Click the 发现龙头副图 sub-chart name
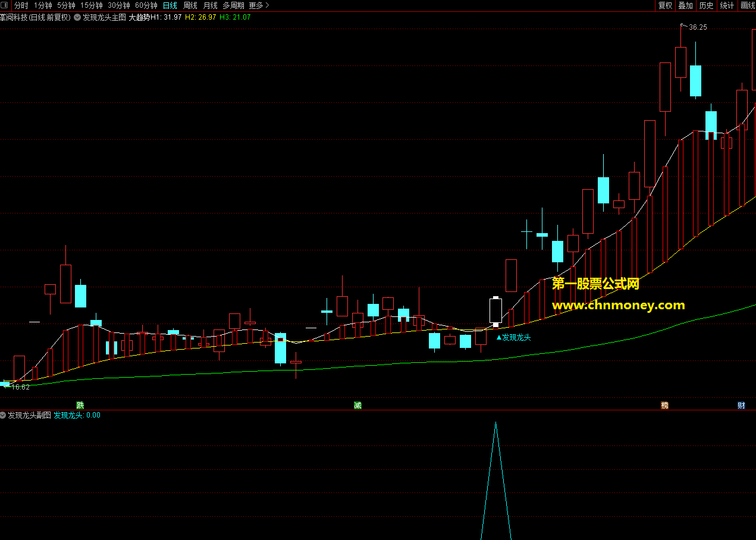Image resolution: width=756 pixels, height=540 pixels. [x=30, y=415]
